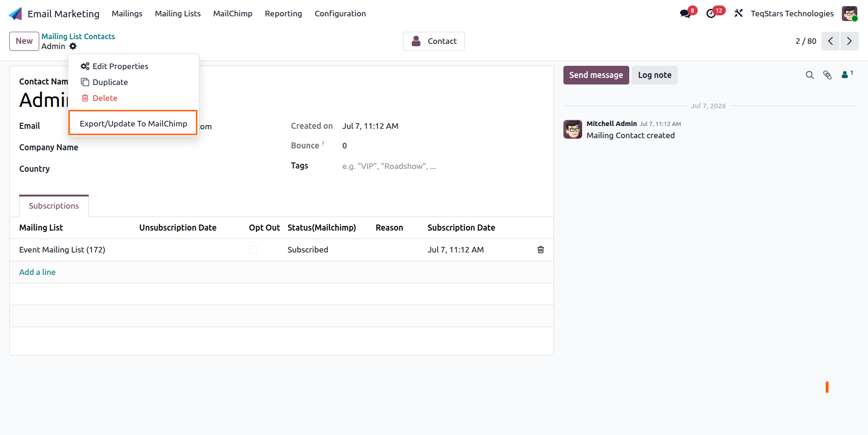
Task: Open the debug tools wrench icon
Action: 739,14
